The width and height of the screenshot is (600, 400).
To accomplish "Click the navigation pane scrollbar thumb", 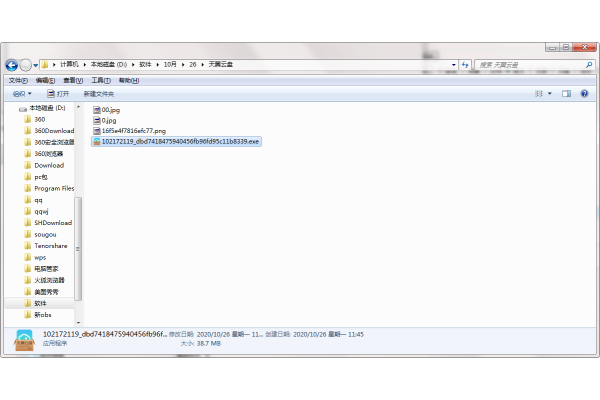I will coord(78,249).
